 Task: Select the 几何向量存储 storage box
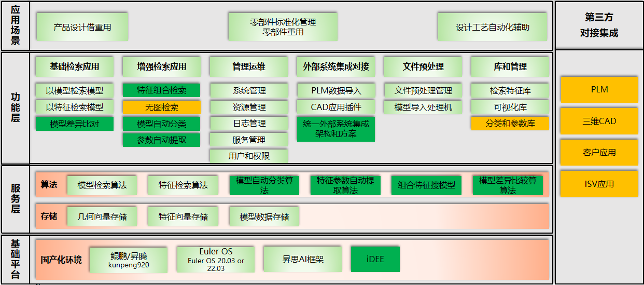(x=102, y=216)
